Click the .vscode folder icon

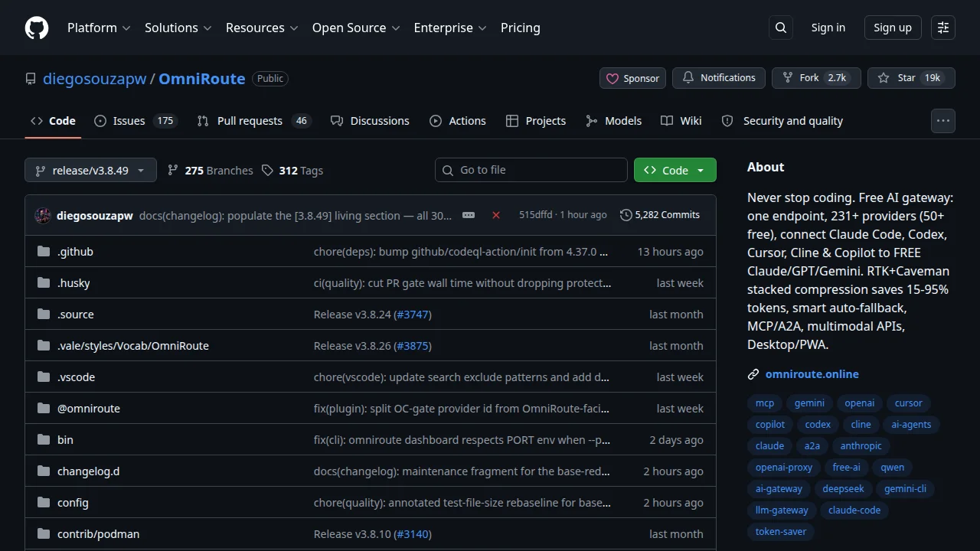click(x=44, y=377)
